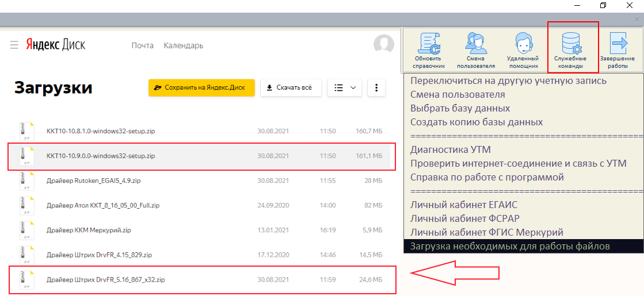
Task: Expand the list view mode dropdown
Action: [x=345, y=88]
